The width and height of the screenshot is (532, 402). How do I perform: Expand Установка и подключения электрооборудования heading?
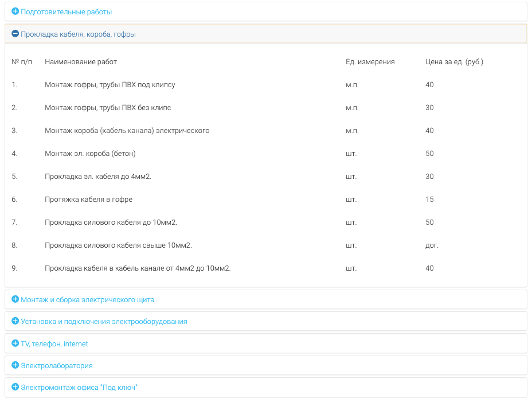(104, 322)
